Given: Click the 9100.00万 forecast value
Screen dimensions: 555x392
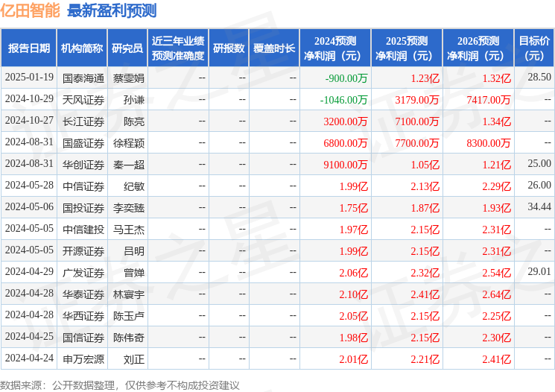Looking at the screenshot, I should (346, 165).
